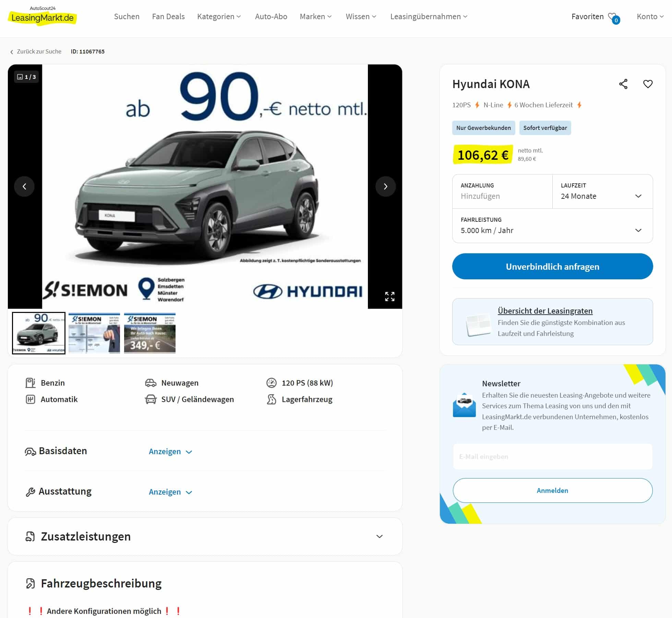Open Favoriten in top navigation
The height and width of the screenshot is (618, 672).
[x=587, y=16]
